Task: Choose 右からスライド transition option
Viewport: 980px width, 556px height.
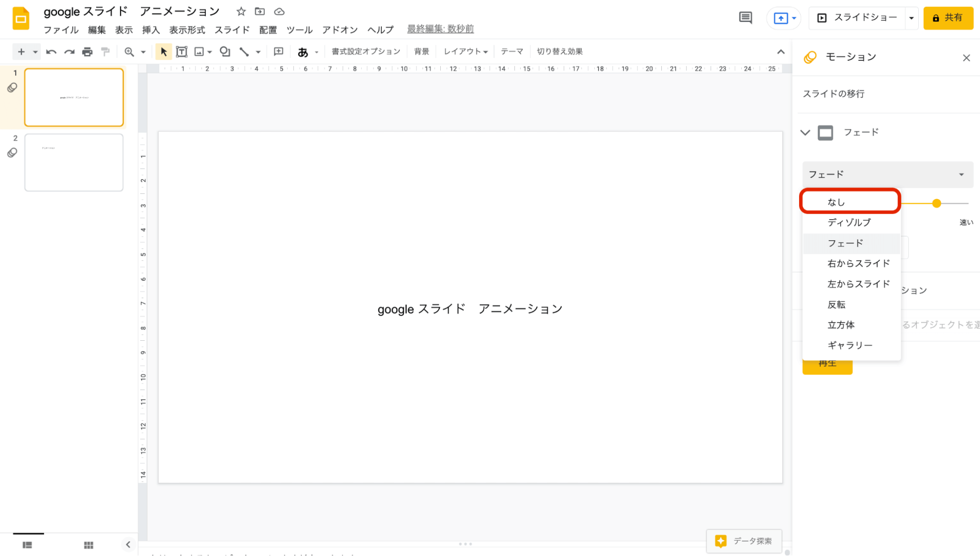Action: coord(851,264)
